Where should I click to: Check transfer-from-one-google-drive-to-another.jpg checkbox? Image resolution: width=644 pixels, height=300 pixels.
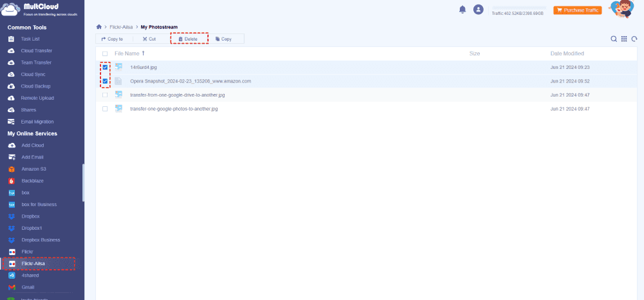[x=105, y=95]
